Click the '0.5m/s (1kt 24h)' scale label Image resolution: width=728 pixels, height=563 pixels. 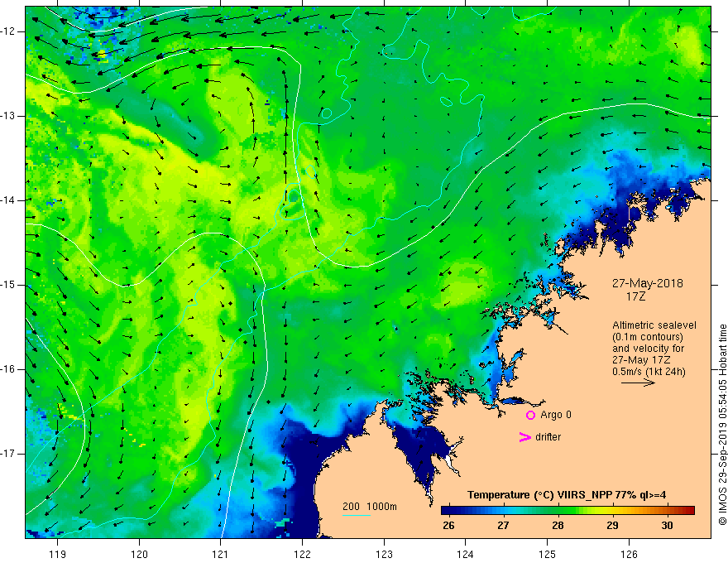649,372
